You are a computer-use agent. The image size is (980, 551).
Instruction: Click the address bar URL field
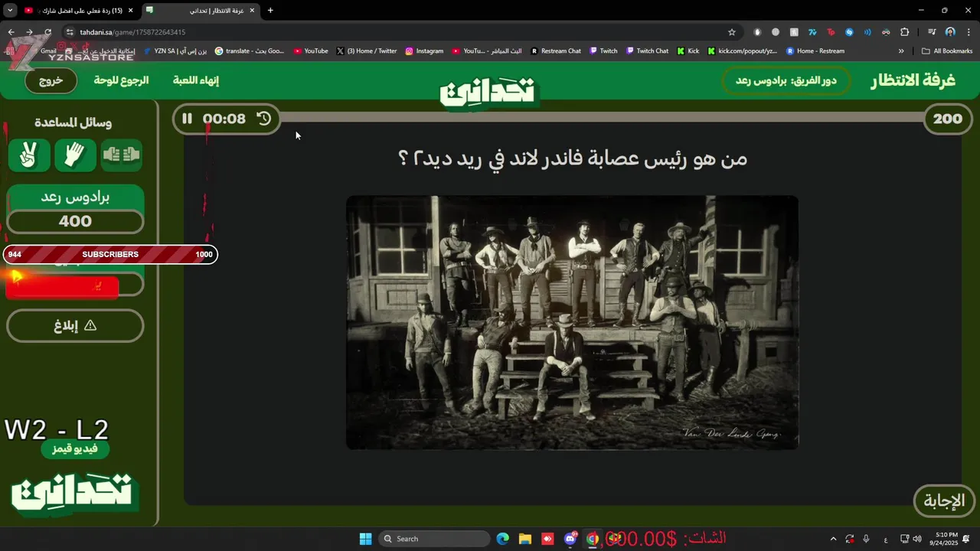pyautogui.click(x=398, y=32)
